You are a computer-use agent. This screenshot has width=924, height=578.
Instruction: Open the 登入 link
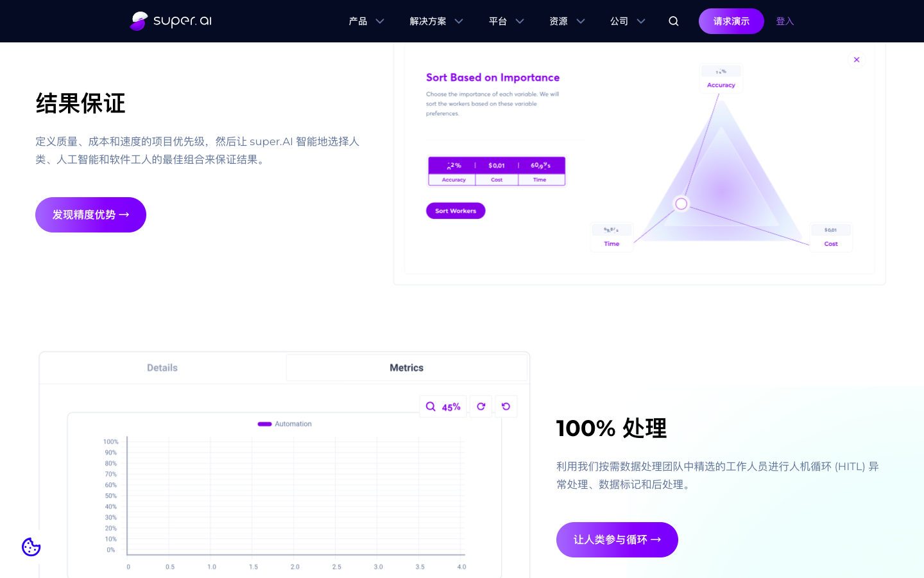click(x=785, y=21)
